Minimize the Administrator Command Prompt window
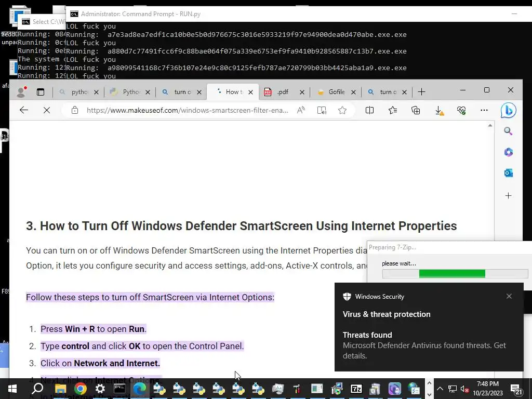Viewport: 532px width, 399px height. pyautogui.click(x=514, y=14)
